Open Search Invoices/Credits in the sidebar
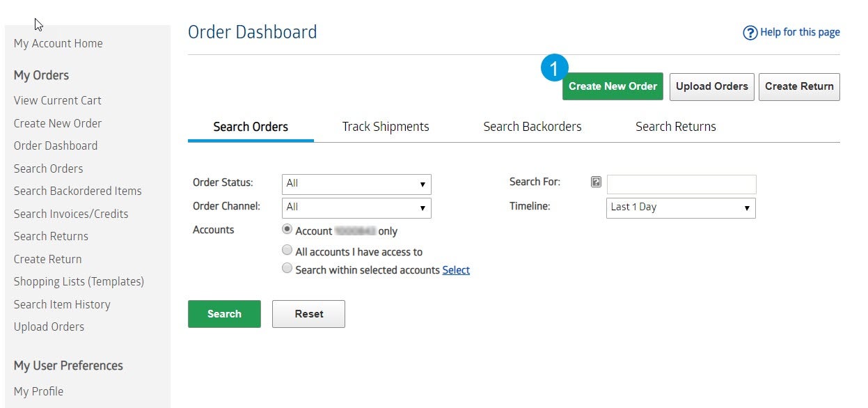868x408 pixels. [x=71, y=214]
